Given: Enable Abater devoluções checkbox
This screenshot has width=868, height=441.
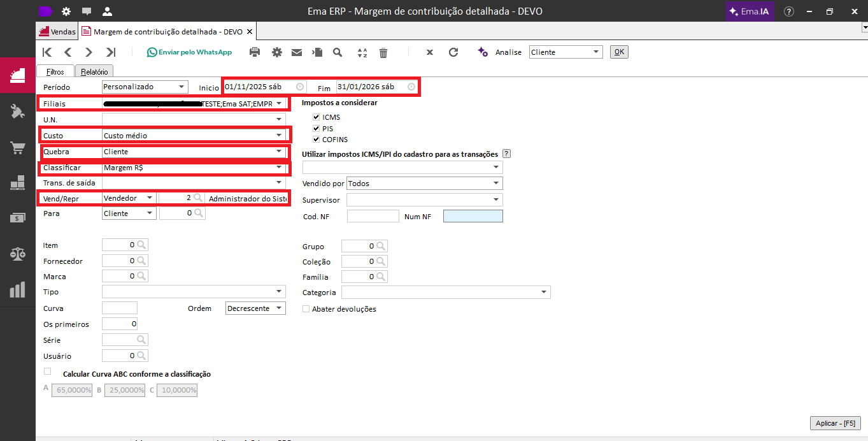Looking at the screenshot, I should (306, 309).
